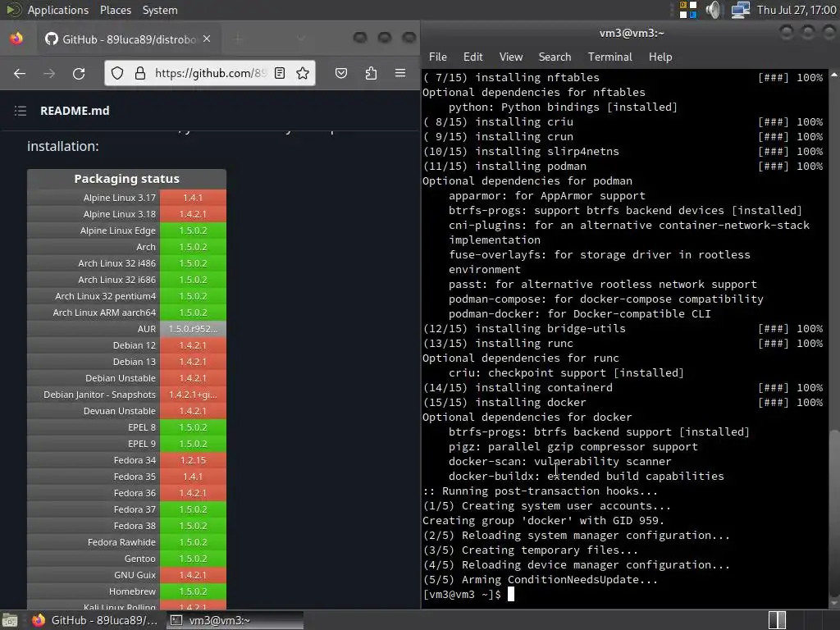
Task: Click the AUR version badge
Action: click(x=193, y=329)
